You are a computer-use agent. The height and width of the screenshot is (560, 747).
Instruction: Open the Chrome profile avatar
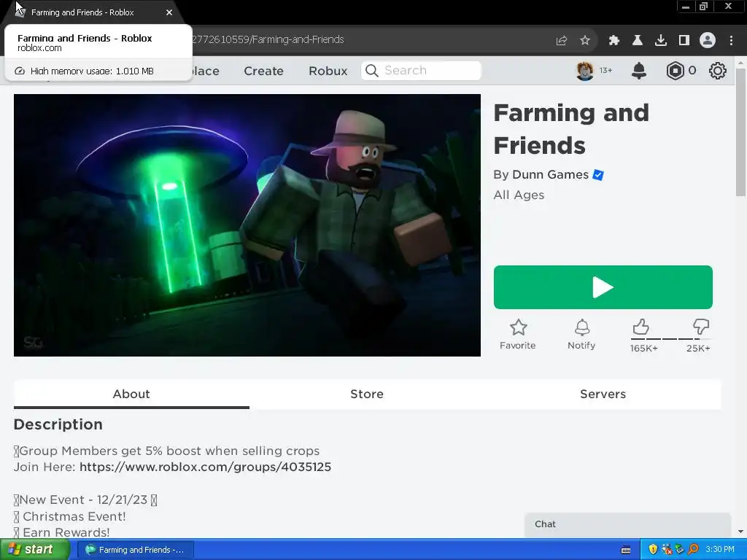coord(708,40)
